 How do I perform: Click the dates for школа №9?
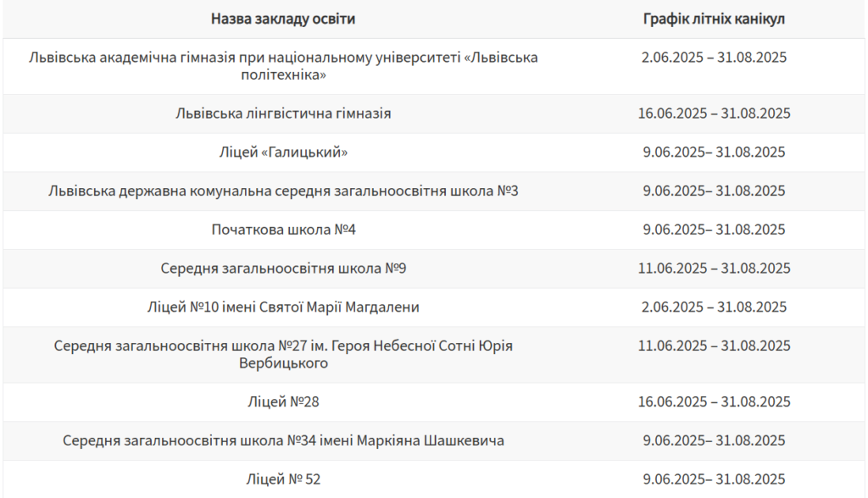[x=714, y=268]
